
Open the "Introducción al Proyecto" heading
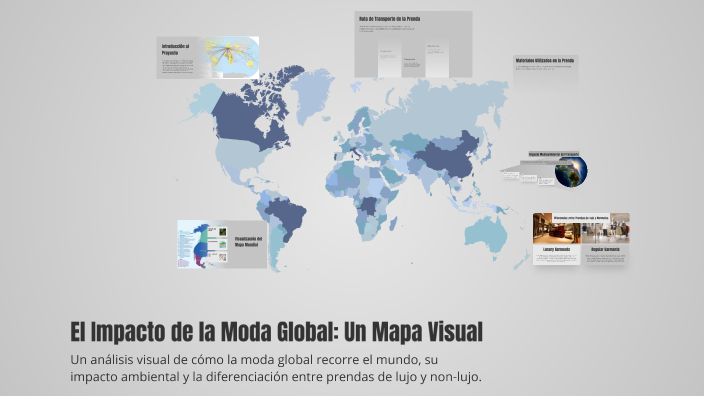[176, 49]
